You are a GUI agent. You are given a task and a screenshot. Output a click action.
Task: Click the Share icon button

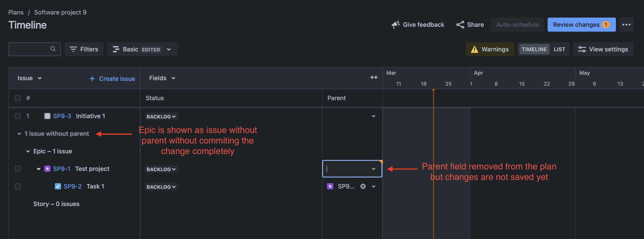click(460, 25)
